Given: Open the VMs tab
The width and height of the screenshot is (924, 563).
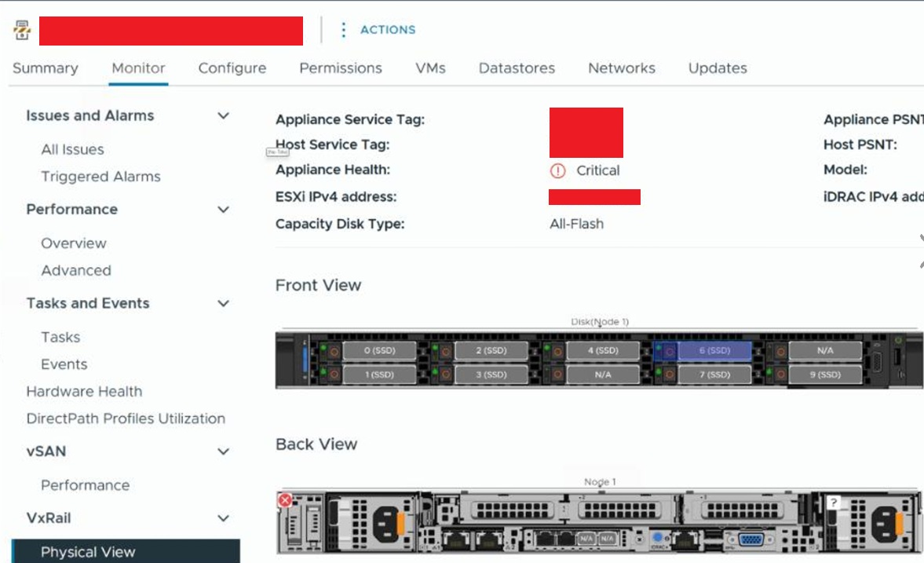Looking at the screenshot, I should (x=430, y=68).
